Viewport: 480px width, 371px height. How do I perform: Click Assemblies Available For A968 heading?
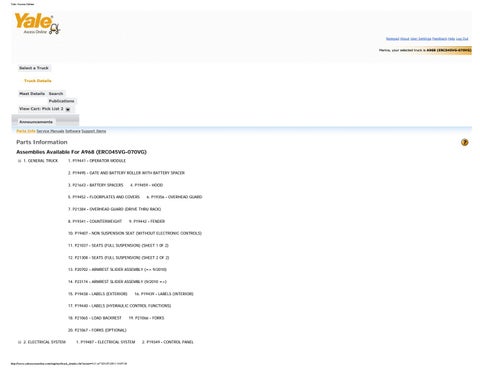(x=81, y=152)
